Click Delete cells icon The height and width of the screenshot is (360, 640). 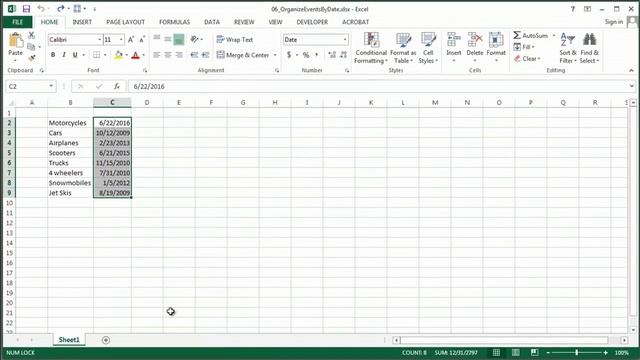tap(475, 40)
